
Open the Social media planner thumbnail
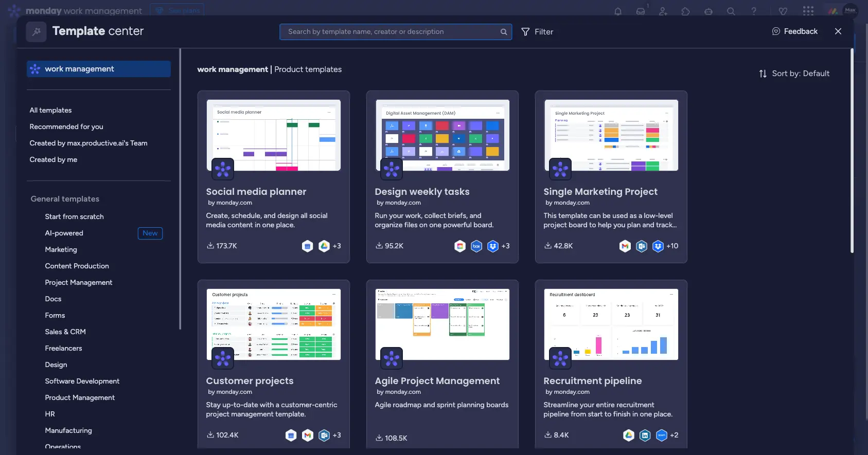tap(274, 135)
